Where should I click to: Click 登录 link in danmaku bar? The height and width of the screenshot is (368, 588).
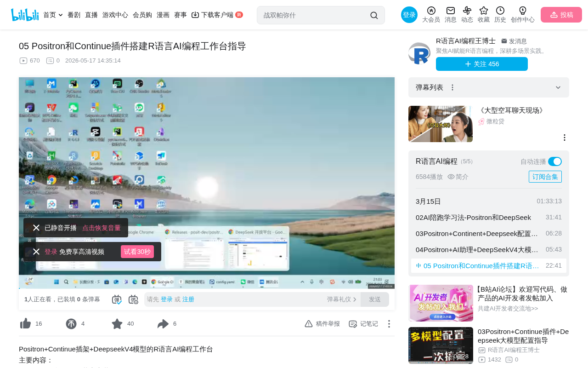(x=167, y=299)
